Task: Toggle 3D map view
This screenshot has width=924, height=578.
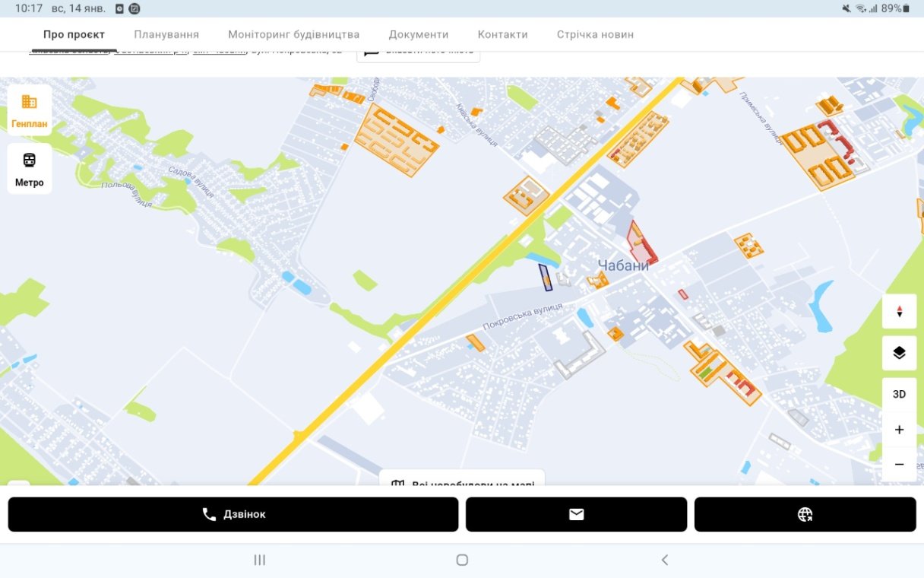Action: click(x=899, y=394)
